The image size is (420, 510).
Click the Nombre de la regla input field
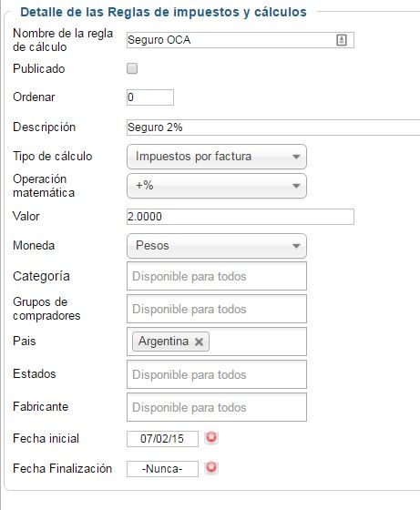[x=241, y=40]
